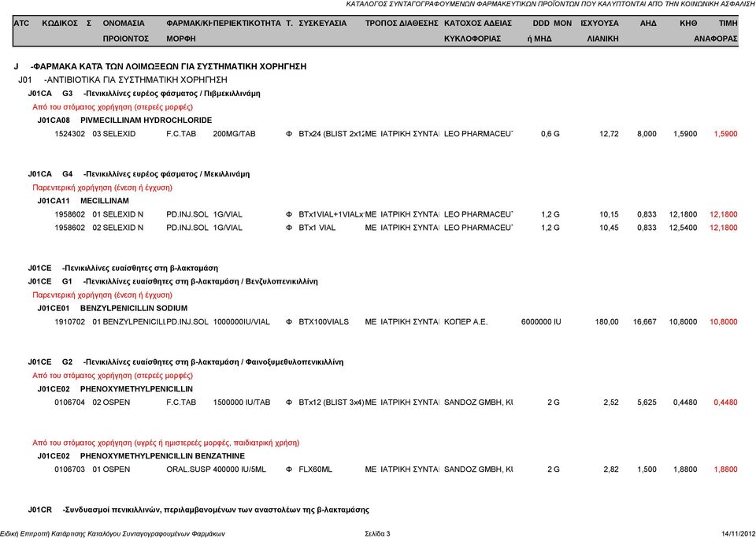Click red reference price 0,4480
The image size is (756, 538).
tap(725, 403)
